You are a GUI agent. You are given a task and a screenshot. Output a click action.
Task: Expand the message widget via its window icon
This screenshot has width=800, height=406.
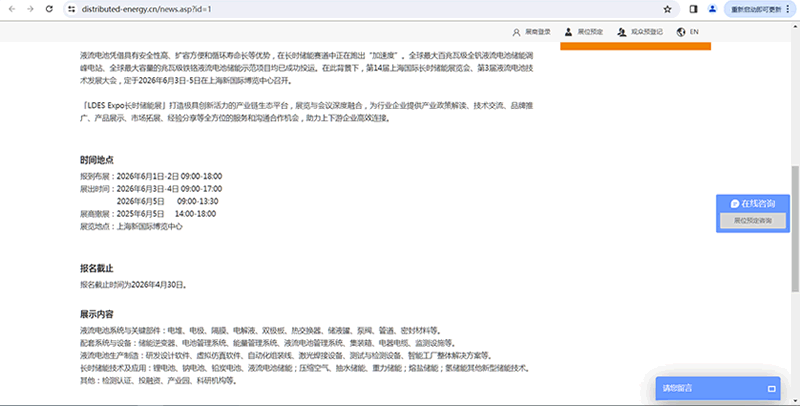click(x=771, y=387)
